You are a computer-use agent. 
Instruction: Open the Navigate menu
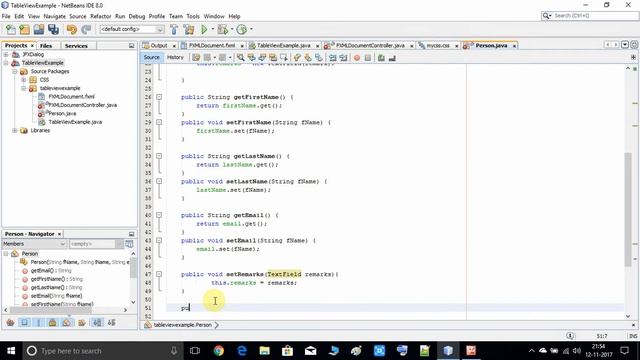54,16
